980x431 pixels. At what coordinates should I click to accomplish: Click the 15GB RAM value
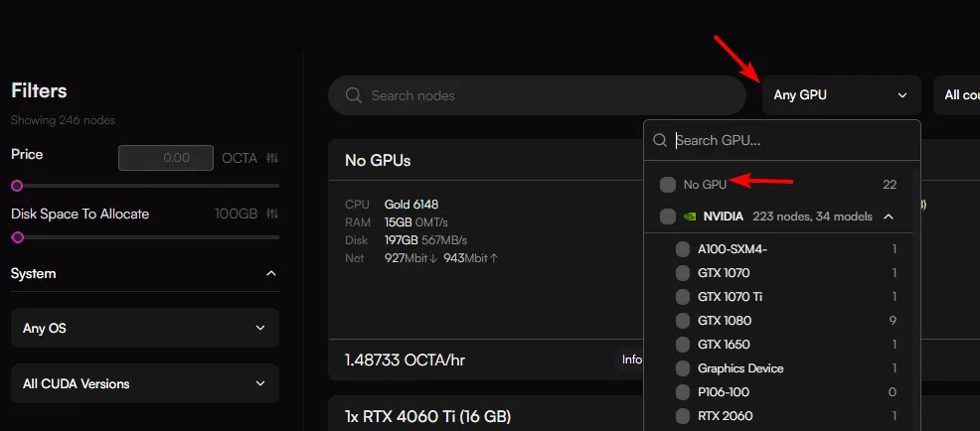pyautogui.click(x=397, y=222)
